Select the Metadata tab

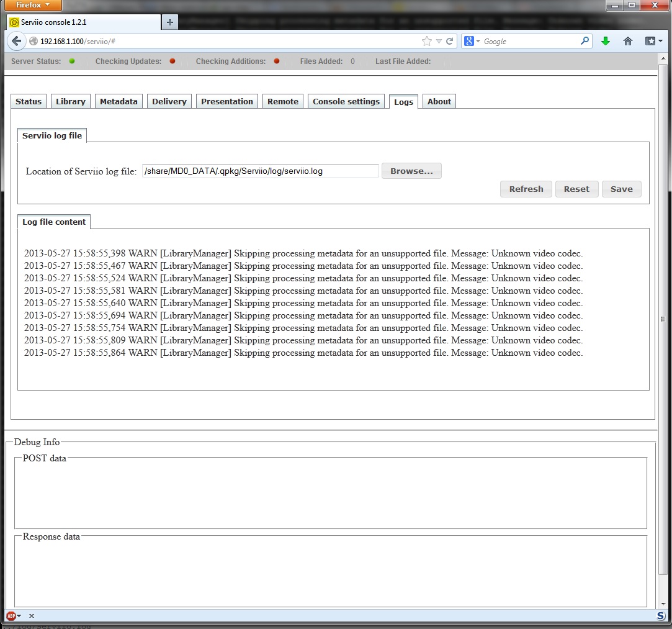click(119, 101)
